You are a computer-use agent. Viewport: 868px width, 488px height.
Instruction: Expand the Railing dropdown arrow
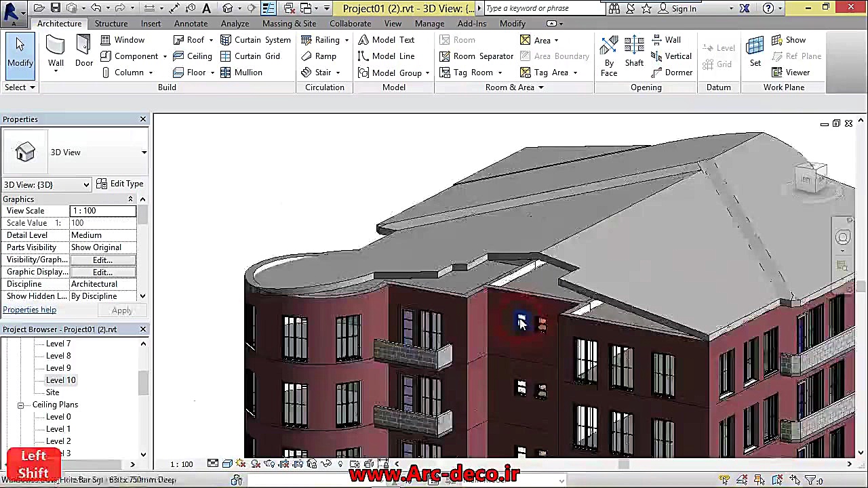tap(347, 40)
